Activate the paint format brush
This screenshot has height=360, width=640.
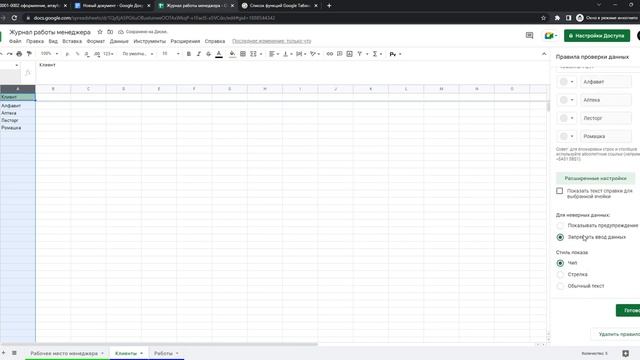coord(29,54)
